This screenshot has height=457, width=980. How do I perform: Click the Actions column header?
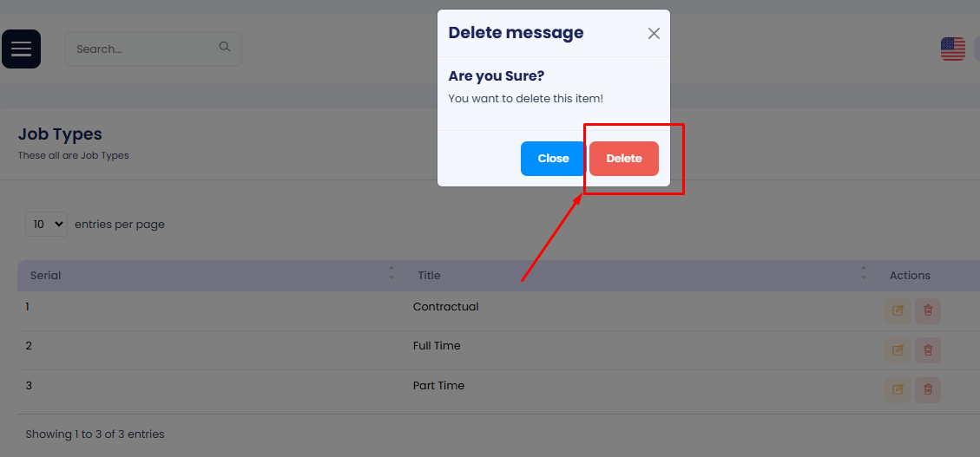coord(910,276)
